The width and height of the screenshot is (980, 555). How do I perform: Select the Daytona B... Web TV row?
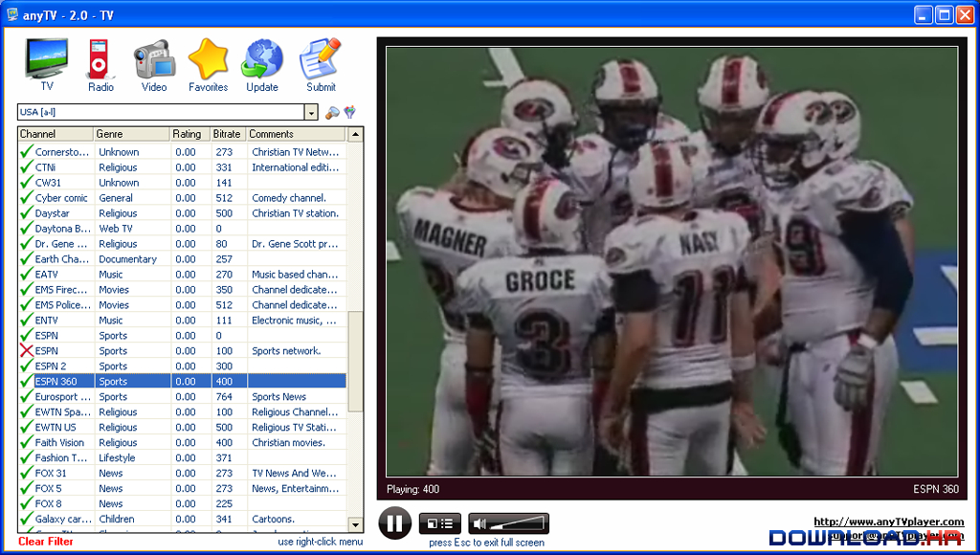click(183, 228)
